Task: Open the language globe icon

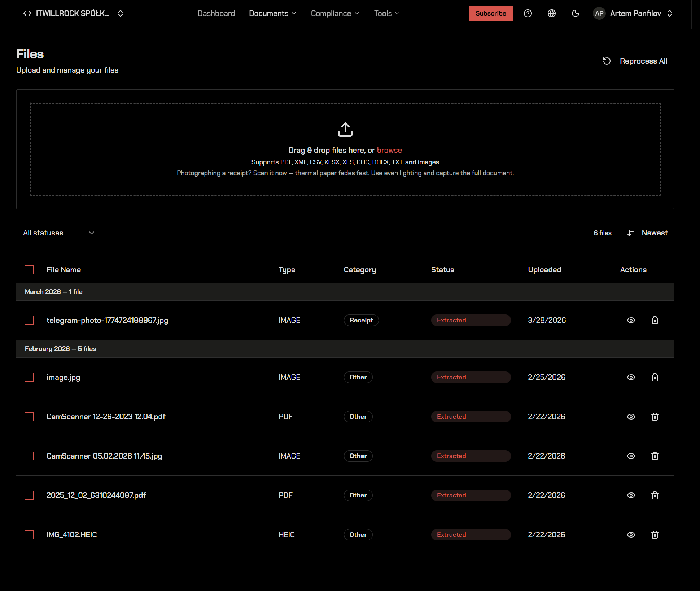Action: 551,13
